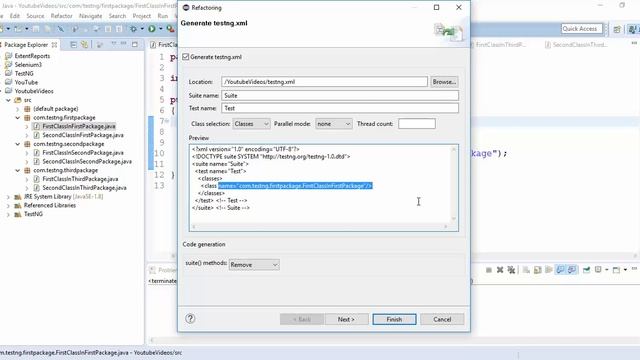Open the Source menu
The height and width of the screenshot is (360, 640).
click(x=35, y=16)
